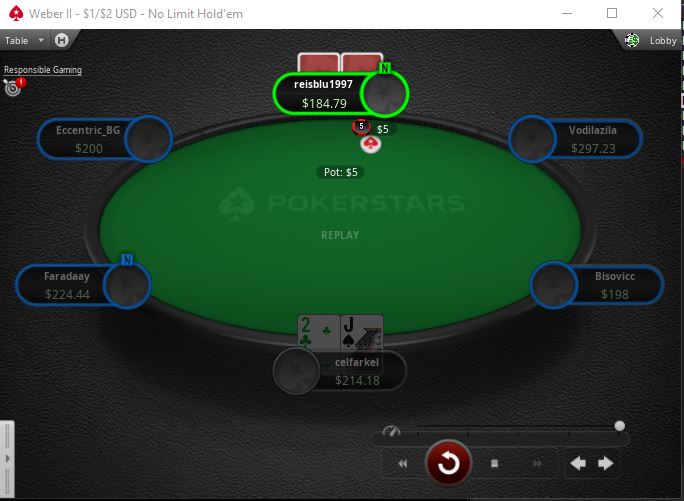Click the cashier chip icon beside Lobby
This screenshot has height=501, width=684.
[x=632, y=40]
